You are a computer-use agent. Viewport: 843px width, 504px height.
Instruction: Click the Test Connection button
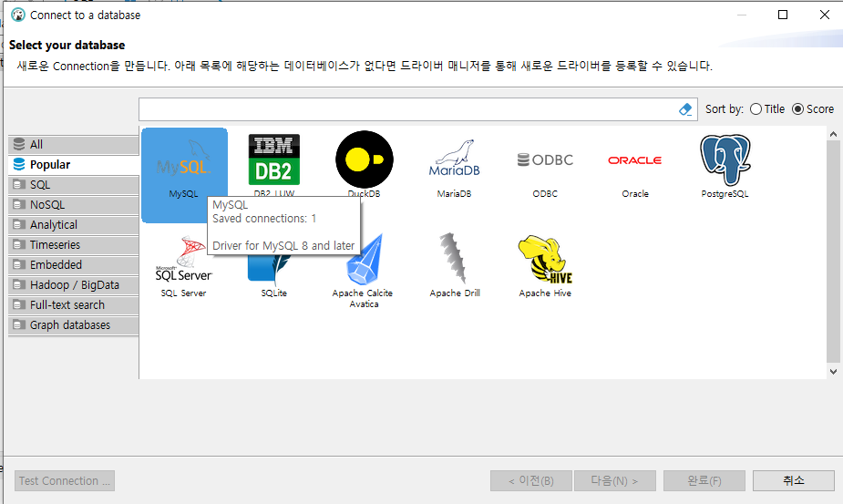coord(65,481)
